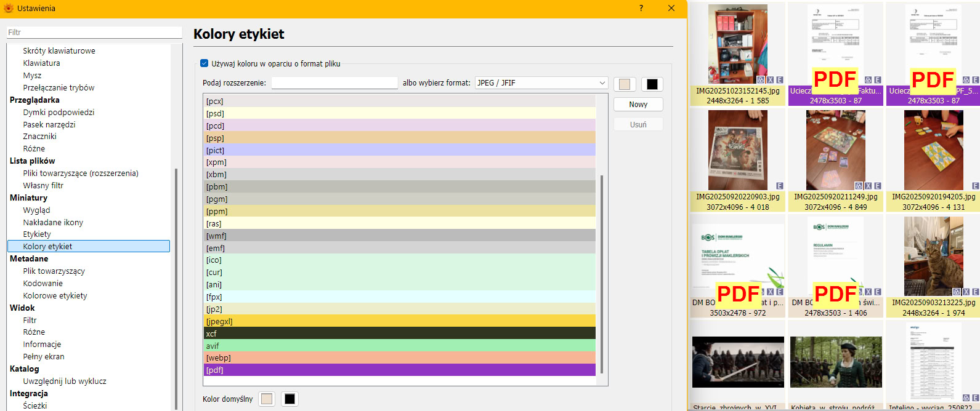This screenshot has width=980, height=411.
Task: Toggle 'Używaj koloru w oparciu o format pliku'
Action: click(205, 63)
